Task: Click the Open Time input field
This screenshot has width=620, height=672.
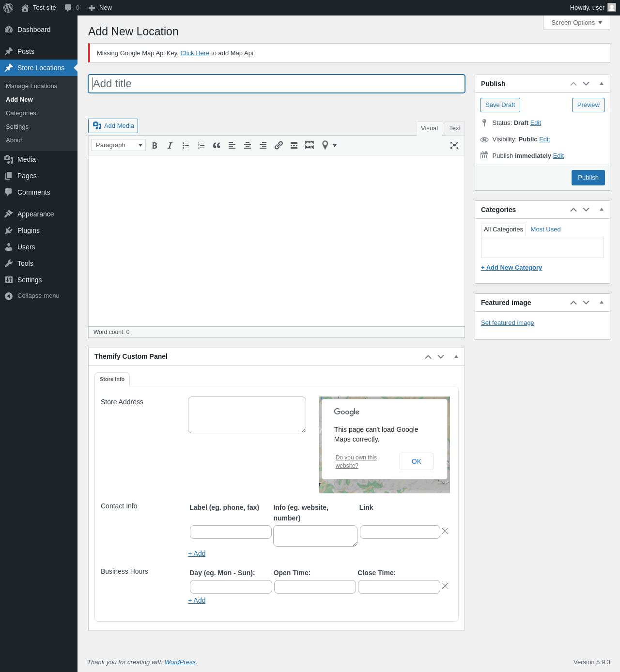Action: pyautogui.click(x=315, y=587)
